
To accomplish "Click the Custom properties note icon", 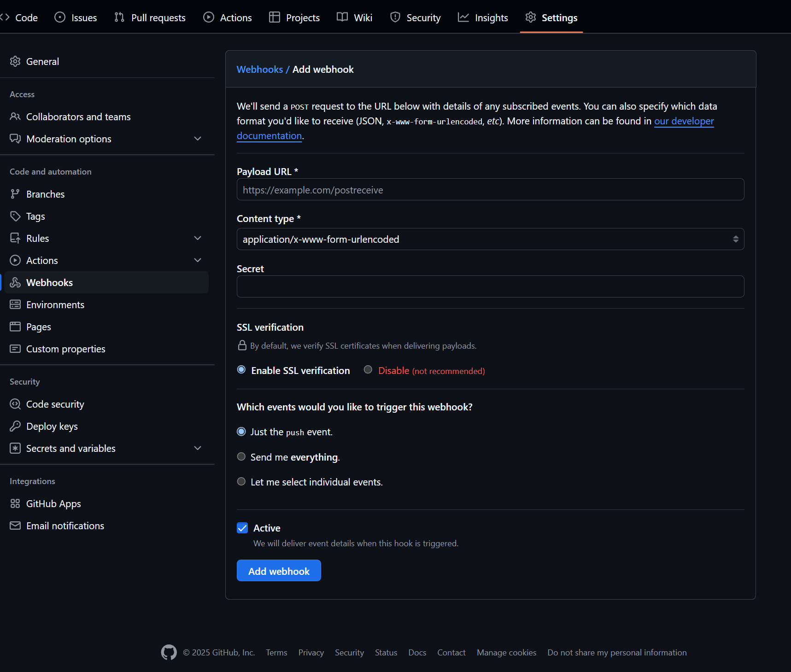I will 15,349.
